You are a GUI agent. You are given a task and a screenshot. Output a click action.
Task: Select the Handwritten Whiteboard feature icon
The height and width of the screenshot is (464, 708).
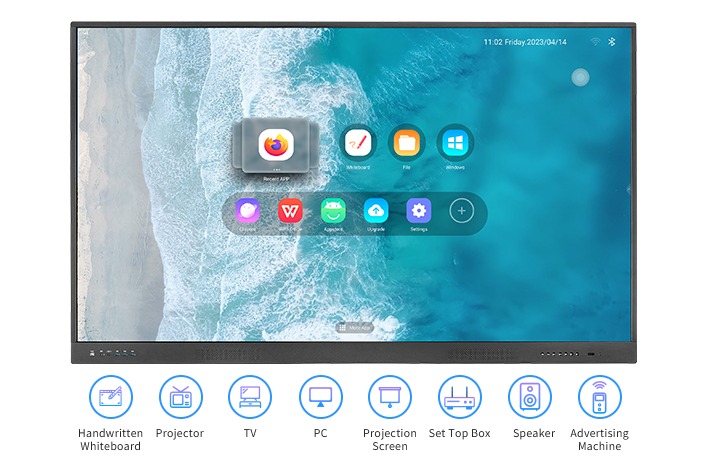click(110, 397)
